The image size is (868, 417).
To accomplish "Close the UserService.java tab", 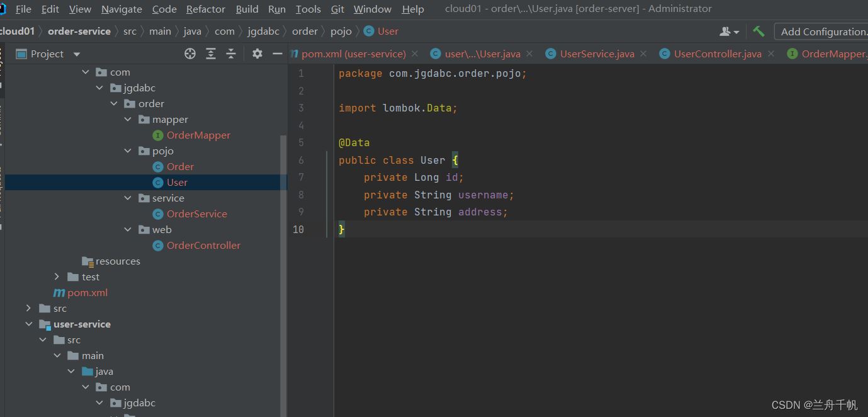I will [643, 54].
